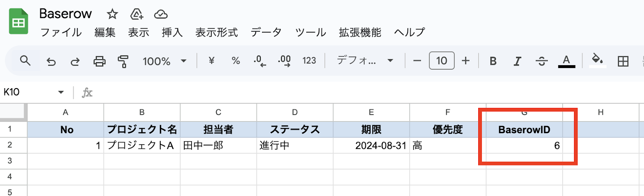Viewport: 644px width, 196px height.
Task: Click the search magnifier icon in toolbar
Action: (x=25, y=61)
